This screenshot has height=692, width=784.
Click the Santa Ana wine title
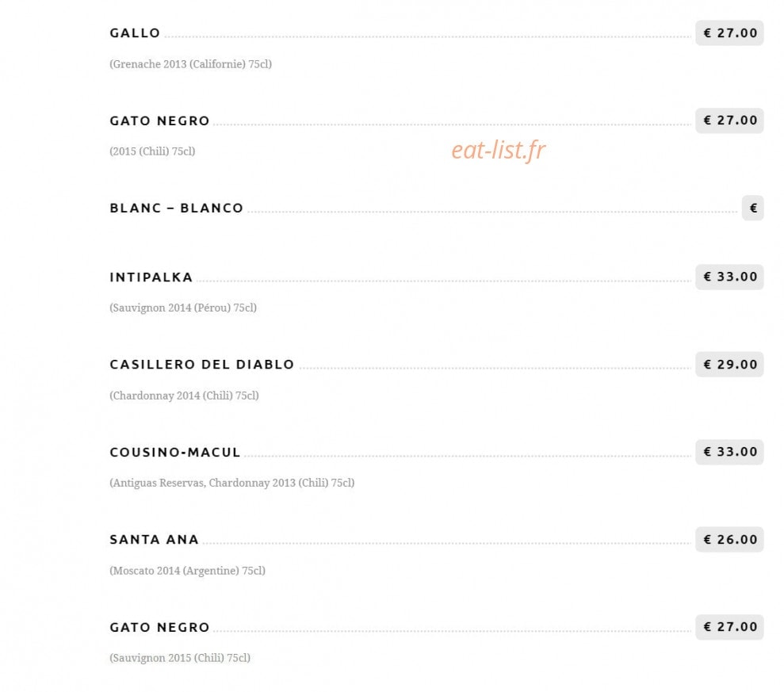154,540
